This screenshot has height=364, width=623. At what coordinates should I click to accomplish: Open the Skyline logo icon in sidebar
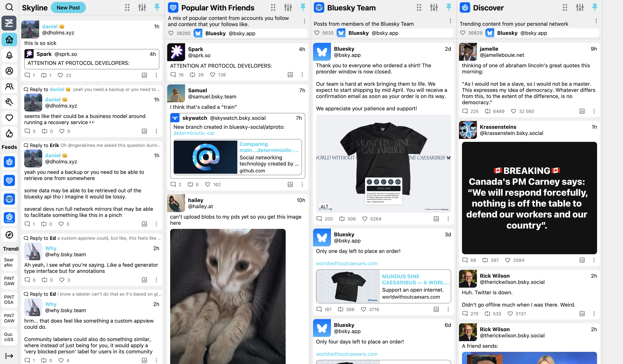pyautogui.click(x=9, y=23)
